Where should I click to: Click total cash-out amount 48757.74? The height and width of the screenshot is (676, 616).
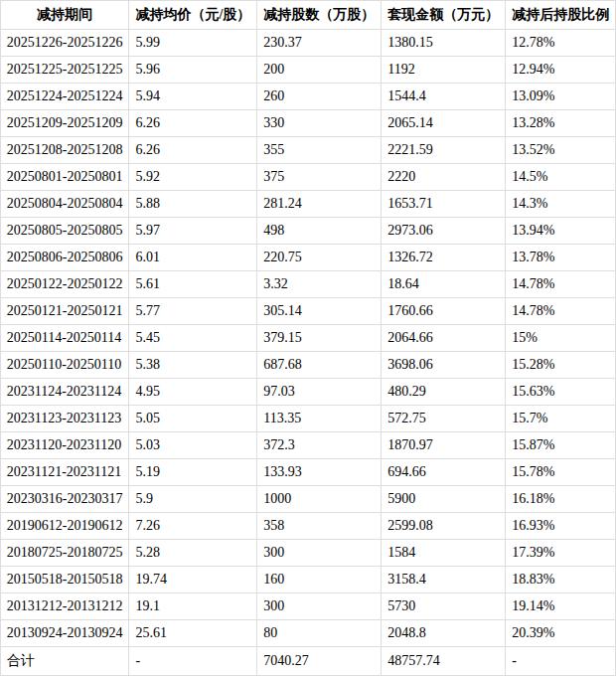415,660
